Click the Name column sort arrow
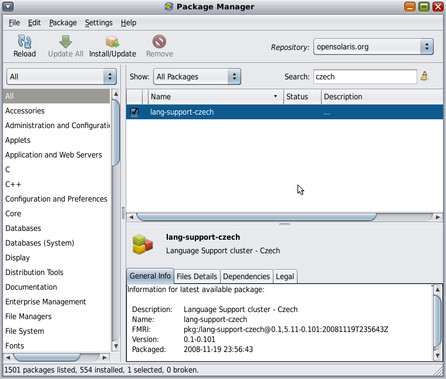The width and height of the screenshot is (446, 379). coord(275,96)
